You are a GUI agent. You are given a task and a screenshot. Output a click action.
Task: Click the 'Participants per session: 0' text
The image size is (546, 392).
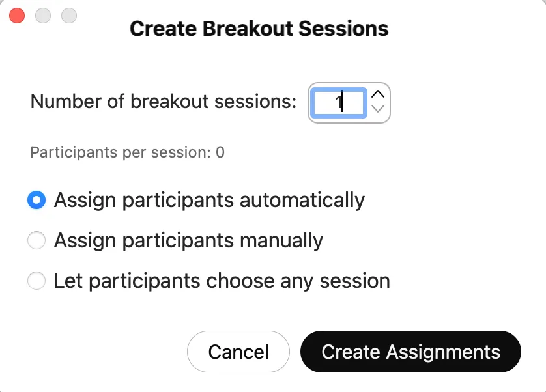tap(127, 153)
